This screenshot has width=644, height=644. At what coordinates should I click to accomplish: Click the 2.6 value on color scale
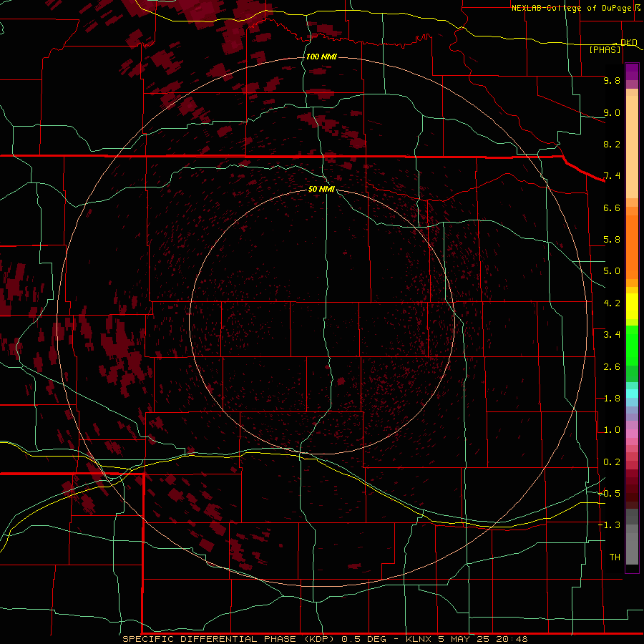click(612, 367)
